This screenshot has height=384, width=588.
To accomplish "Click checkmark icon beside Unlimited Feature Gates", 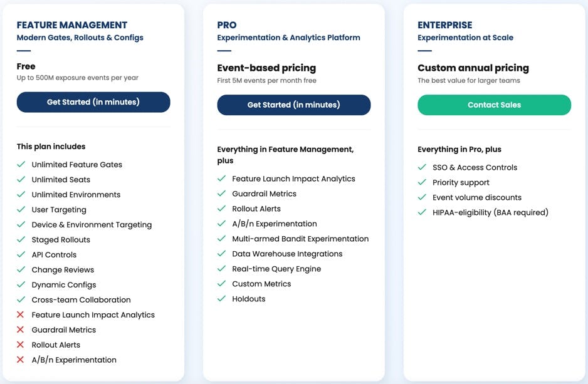I will (20, 165).
